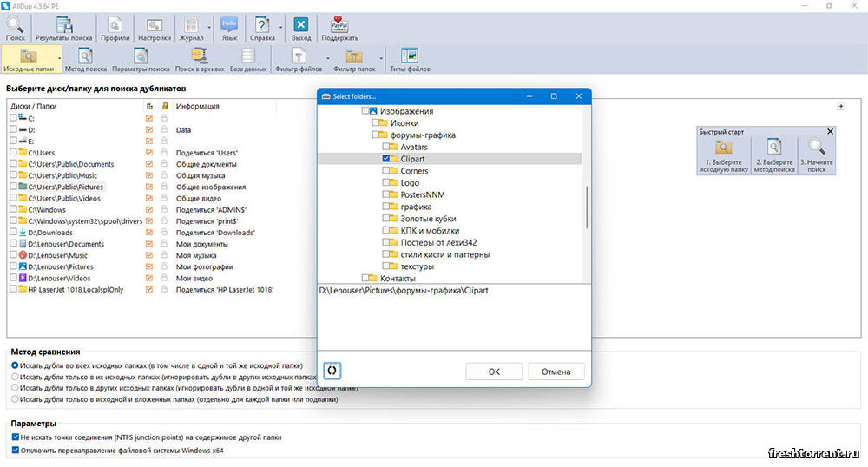The width and height of the screenshot is (868, 467).
Task: Open the Профили profiles icon
Action: point(115,28)
